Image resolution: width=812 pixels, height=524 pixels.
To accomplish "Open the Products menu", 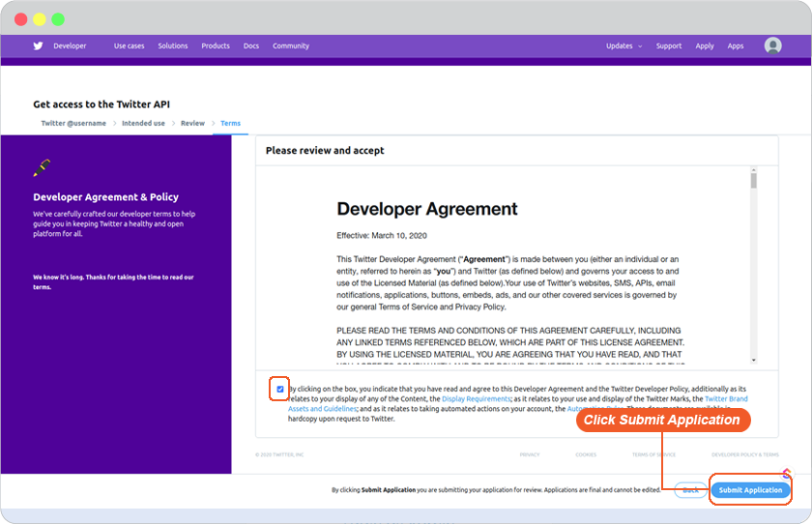I will (x=216, y=46).
